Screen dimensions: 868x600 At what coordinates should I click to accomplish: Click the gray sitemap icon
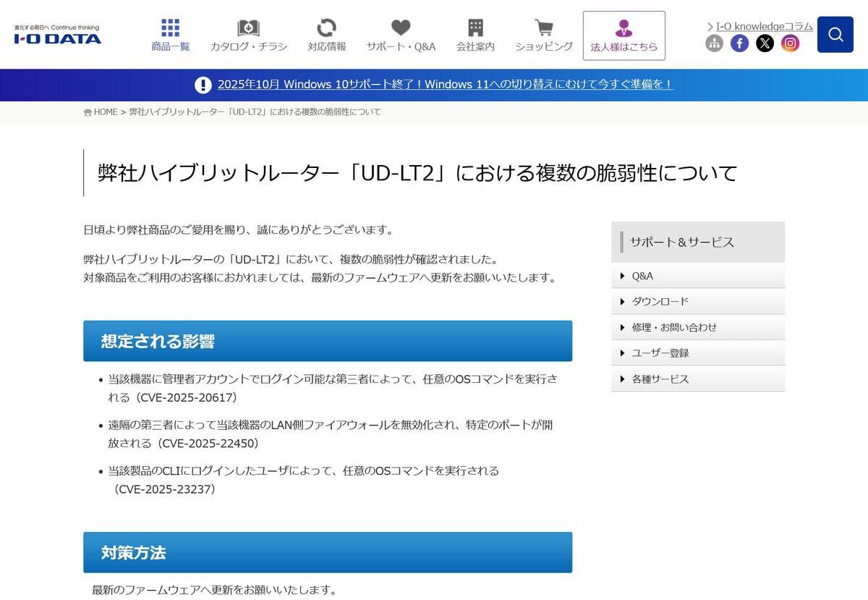pyautogui.click(x=715, y=43)
